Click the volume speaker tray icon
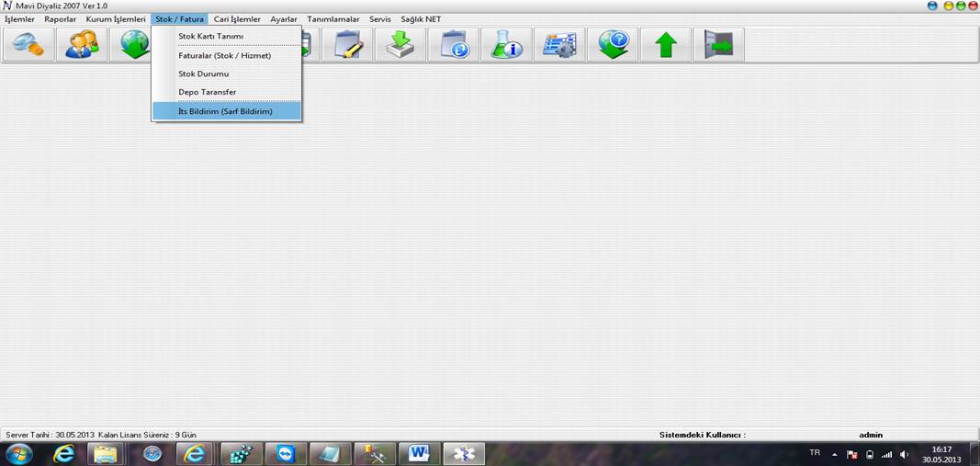 [905, 454]
